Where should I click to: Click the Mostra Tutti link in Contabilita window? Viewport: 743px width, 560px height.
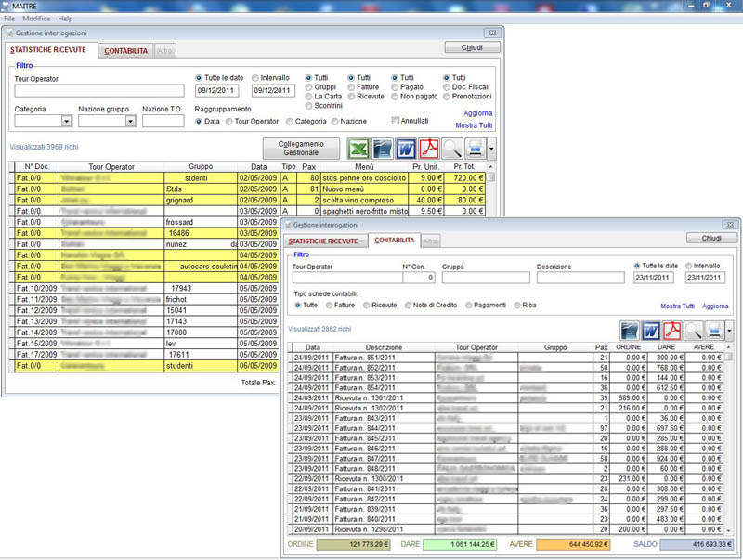click(677, 306)
